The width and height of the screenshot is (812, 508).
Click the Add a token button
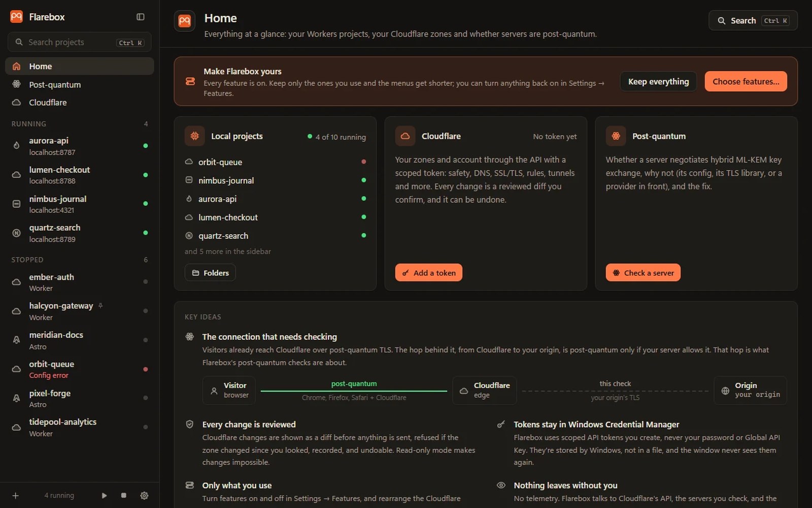tap(429, 273)
